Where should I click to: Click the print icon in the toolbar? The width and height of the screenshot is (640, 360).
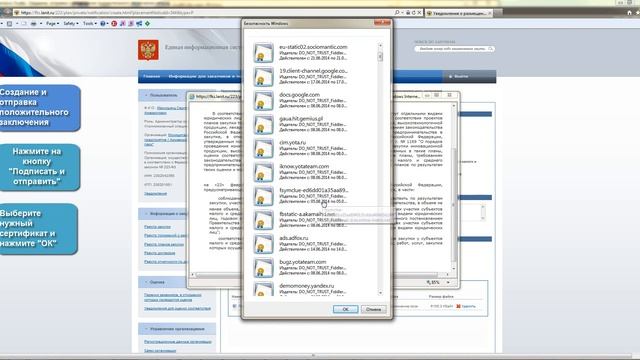coord(33,24)
